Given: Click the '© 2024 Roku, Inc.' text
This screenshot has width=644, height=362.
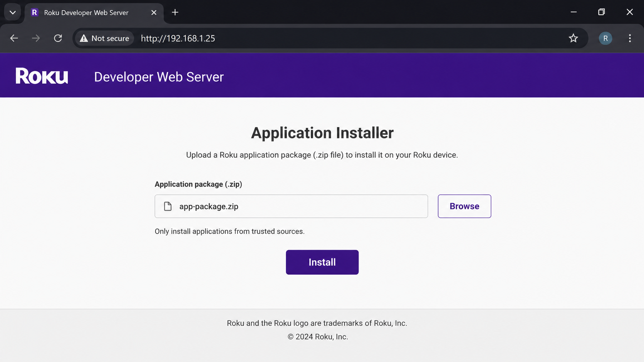Looking at the screenshot, I should [318, 337].
